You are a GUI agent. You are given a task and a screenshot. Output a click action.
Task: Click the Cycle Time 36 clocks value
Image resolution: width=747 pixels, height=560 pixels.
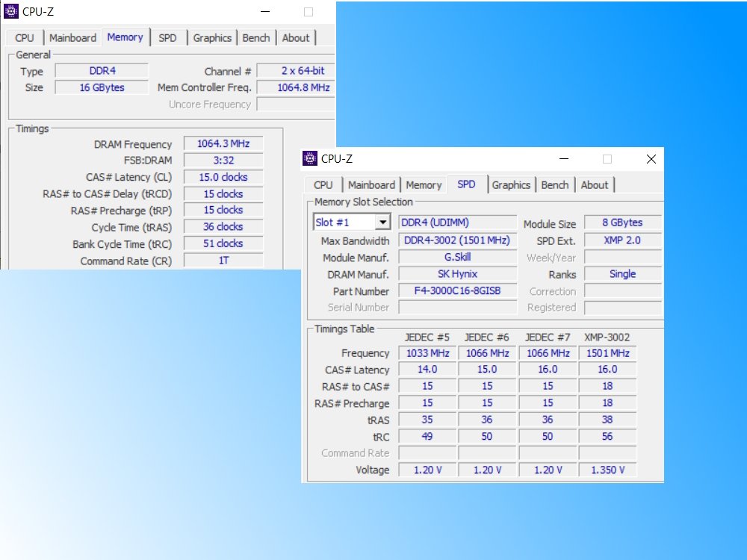223,227
